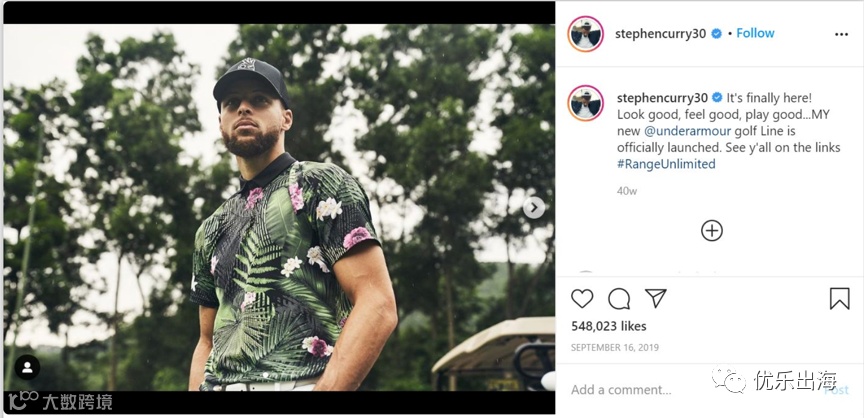This screenshot has width=864, height=418.
Task: Click the September 16, 2019 date
Action: coord(616,347)
